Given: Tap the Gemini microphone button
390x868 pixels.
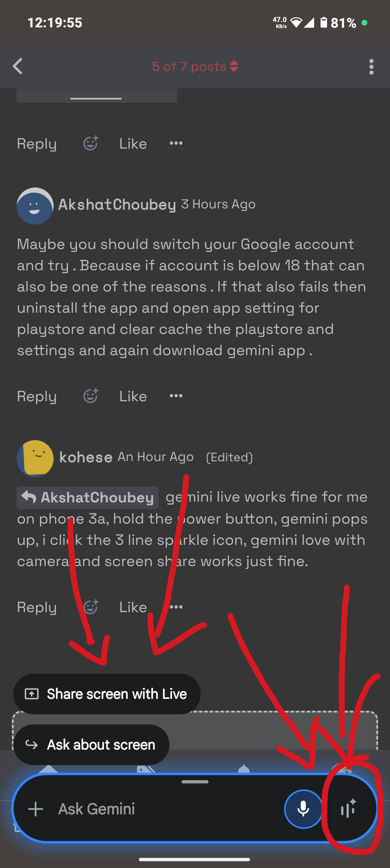Looking at the screenshot, I should point(303,809).
